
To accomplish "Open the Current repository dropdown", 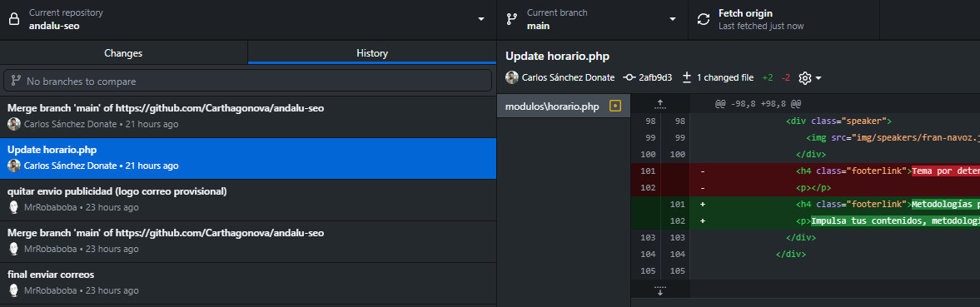I will click(248, 20).
